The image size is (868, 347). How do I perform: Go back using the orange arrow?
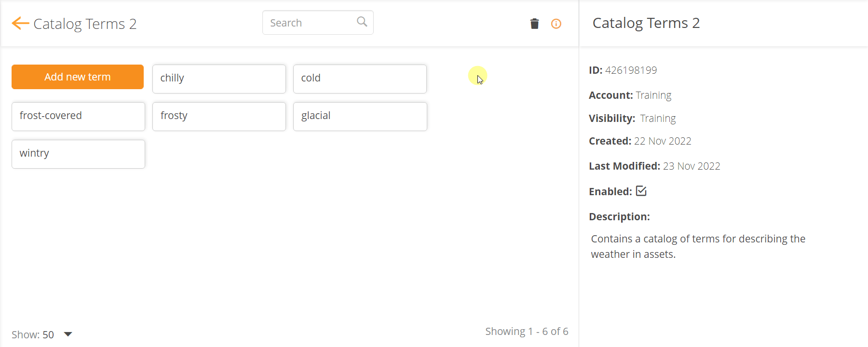point(20,23)
